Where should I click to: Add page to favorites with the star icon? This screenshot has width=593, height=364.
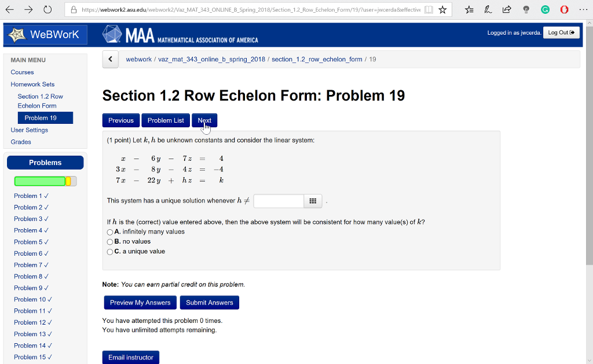pyautogui.click(x=442, y=9)
